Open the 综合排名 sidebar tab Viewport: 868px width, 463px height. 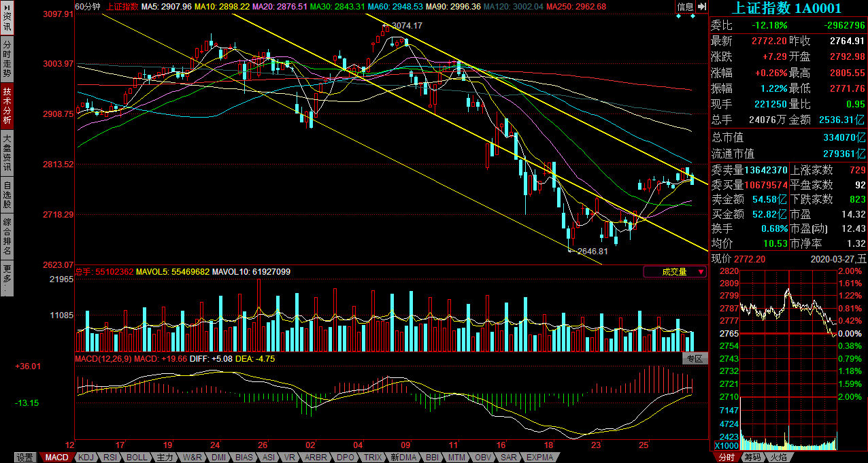coord(7,236)
